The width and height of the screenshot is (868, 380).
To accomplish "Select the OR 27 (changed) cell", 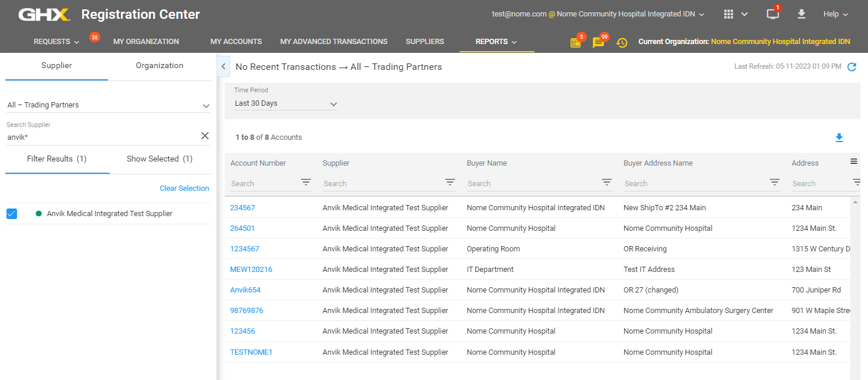I will [x=651, y=290].
